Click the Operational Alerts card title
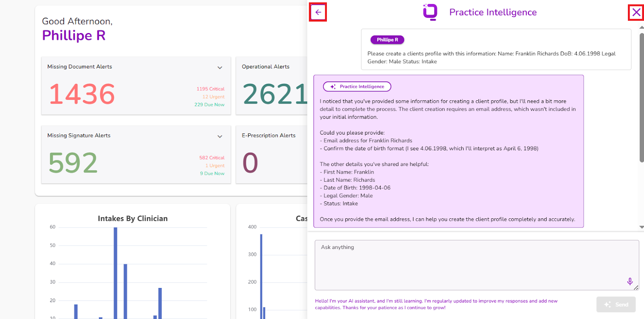 266,67
